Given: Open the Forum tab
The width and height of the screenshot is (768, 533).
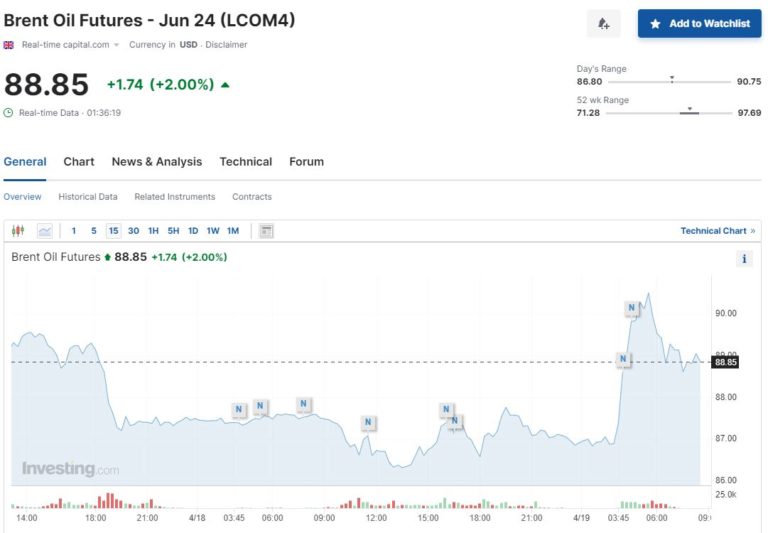Looking at the screenshot, I should pyautogui.click(x=306, y=162).
